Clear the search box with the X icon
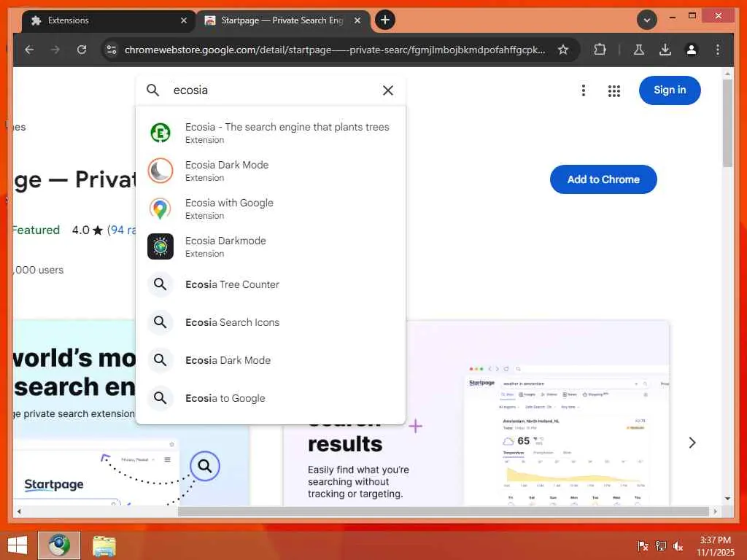 coord(388,90)
